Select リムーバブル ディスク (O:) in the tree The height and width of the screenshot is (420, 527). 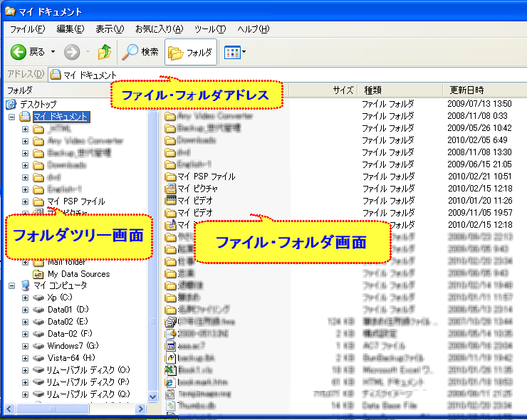88,370
